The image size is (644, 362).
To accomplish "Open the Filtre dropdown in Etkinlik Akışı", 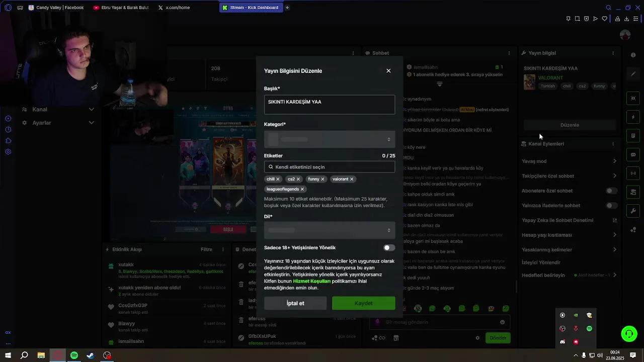I will (x=206, y=249).
